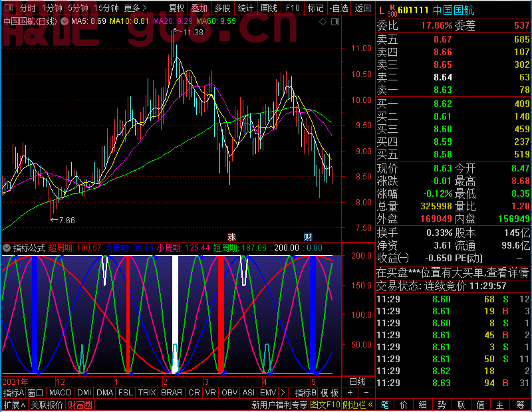Open the 图文F10 link

(325, 405)
